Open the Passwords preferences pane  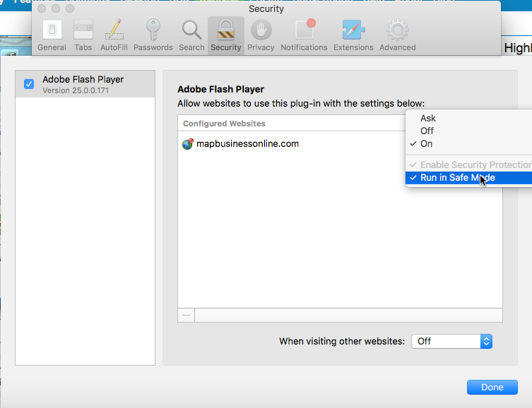153,35
